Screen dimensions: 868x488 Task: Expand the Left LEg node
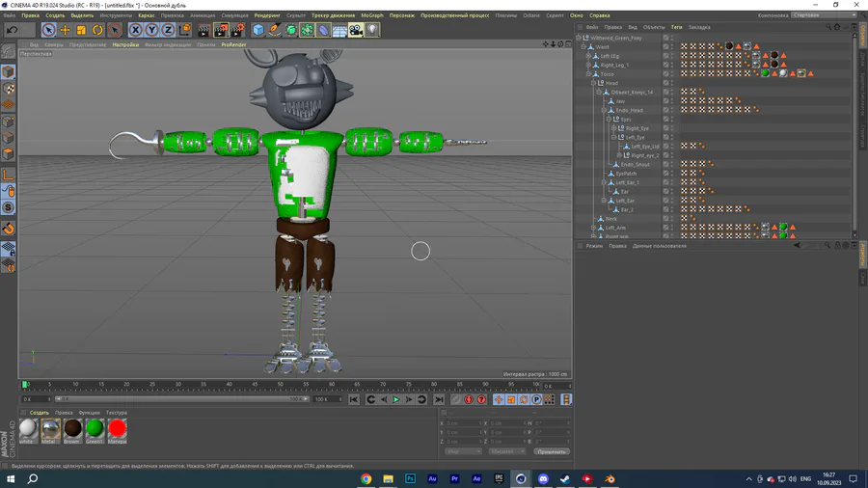coord(588,56)
